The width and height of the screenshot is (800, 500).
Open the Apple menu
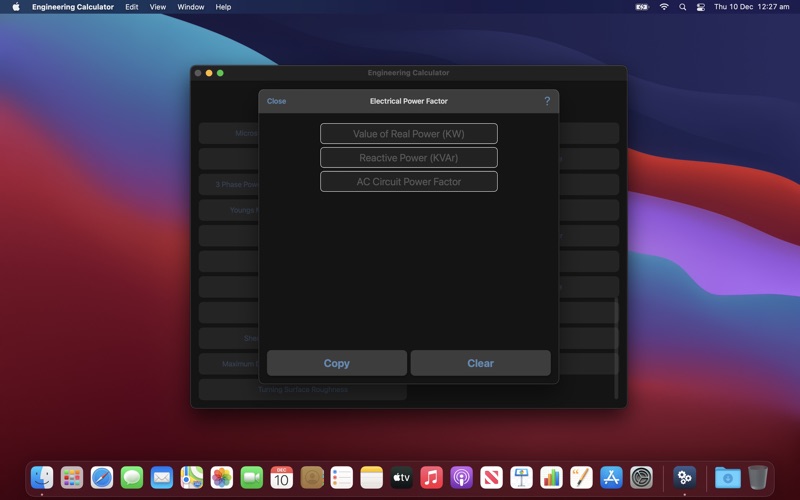tap(16, 7)
